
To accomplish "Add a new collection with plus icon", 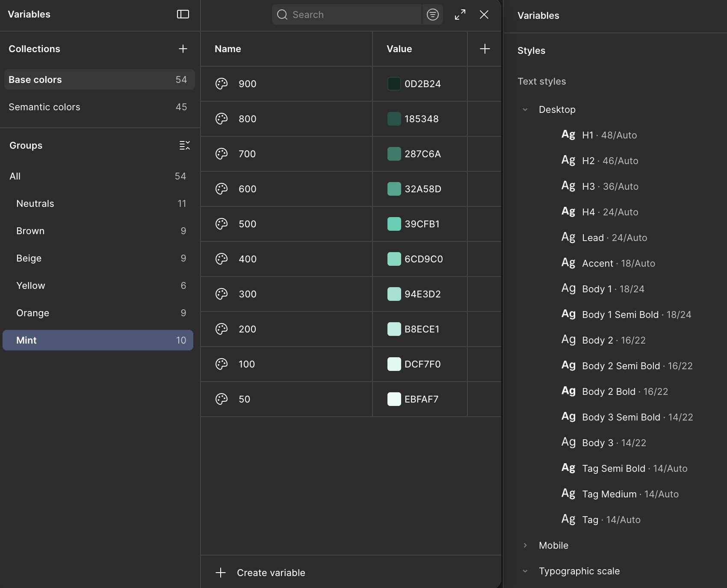I will coord(183,49).
